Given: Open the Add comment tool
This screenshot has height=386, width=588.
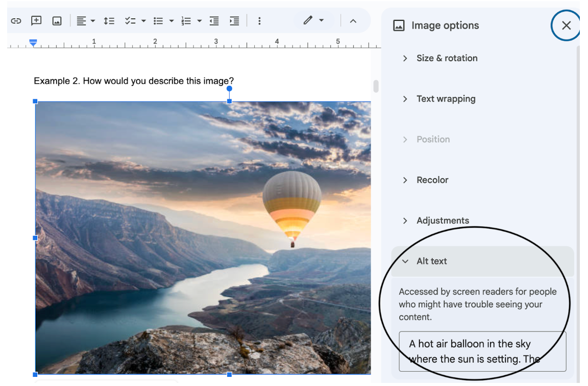Looking at the screenshot, I should tap(36, 20).
